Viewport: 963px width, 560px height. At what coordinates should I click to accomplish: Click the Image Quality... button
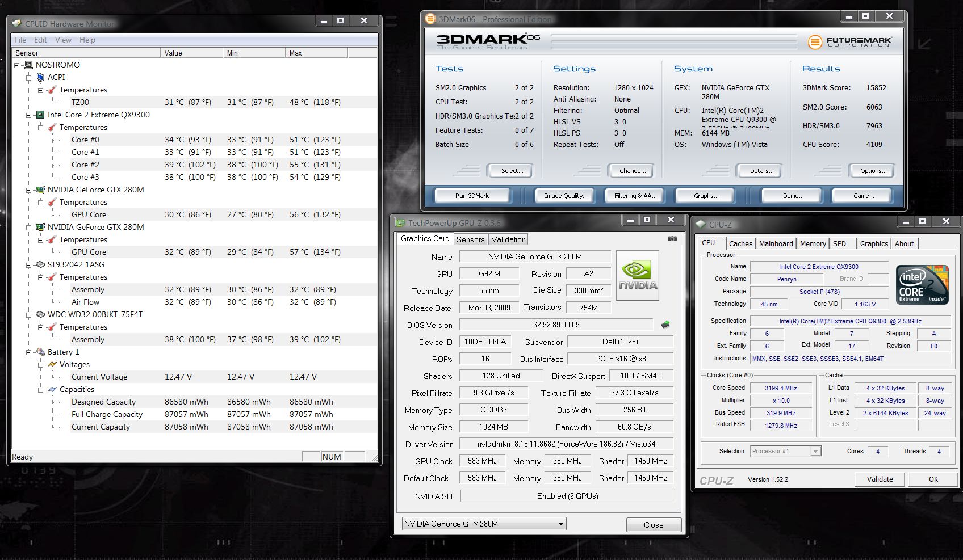click(x=566, y=196)
